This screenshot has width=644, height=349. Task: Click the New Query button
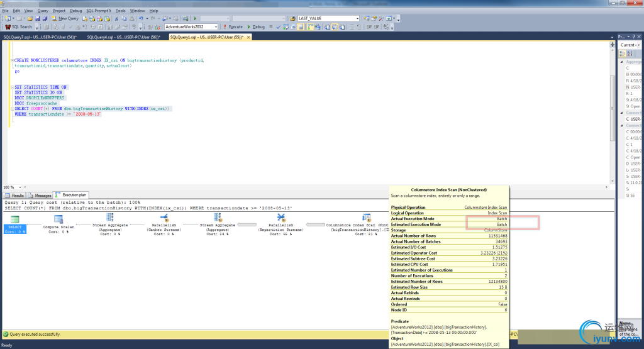[x=65, y=18]
